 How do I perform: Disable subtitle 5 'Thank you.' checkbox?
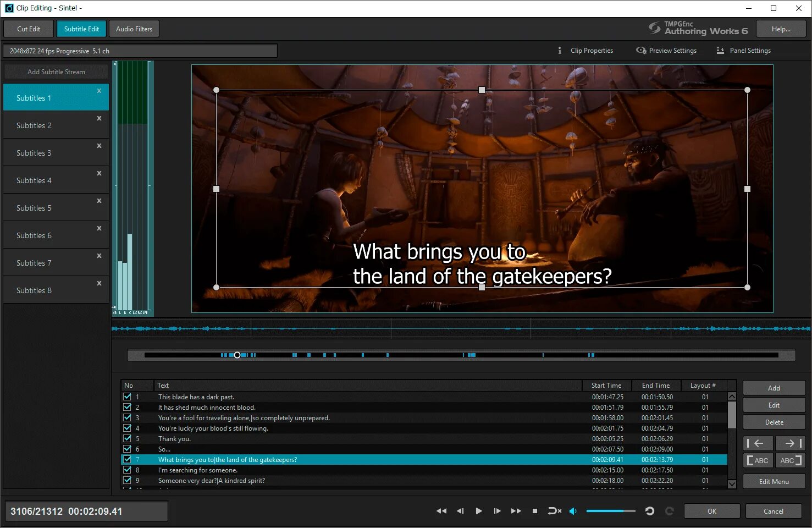coord(128,438)
